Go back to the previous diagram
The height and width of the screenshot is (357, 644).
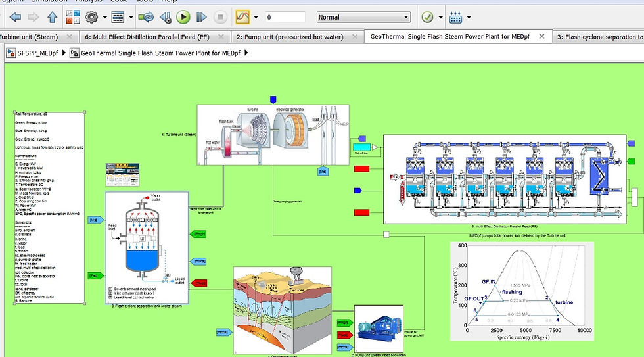15,17
